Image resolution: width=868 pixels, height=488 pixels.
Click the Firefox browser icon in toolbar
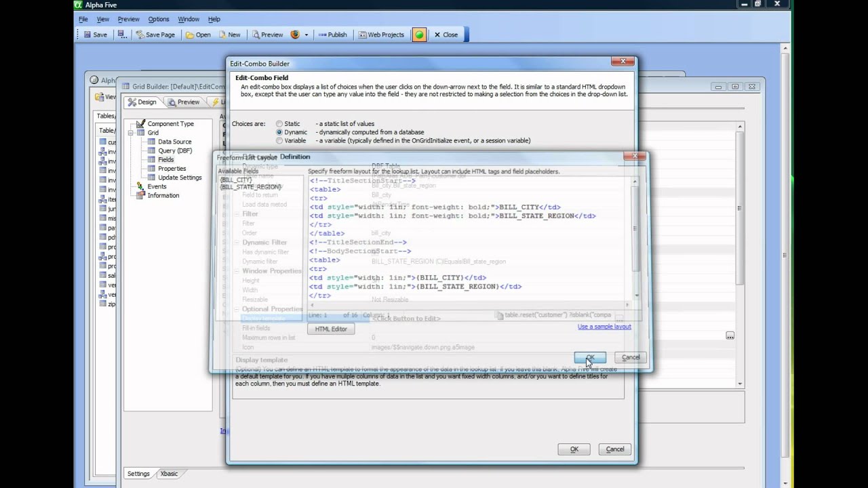[295, 35]
